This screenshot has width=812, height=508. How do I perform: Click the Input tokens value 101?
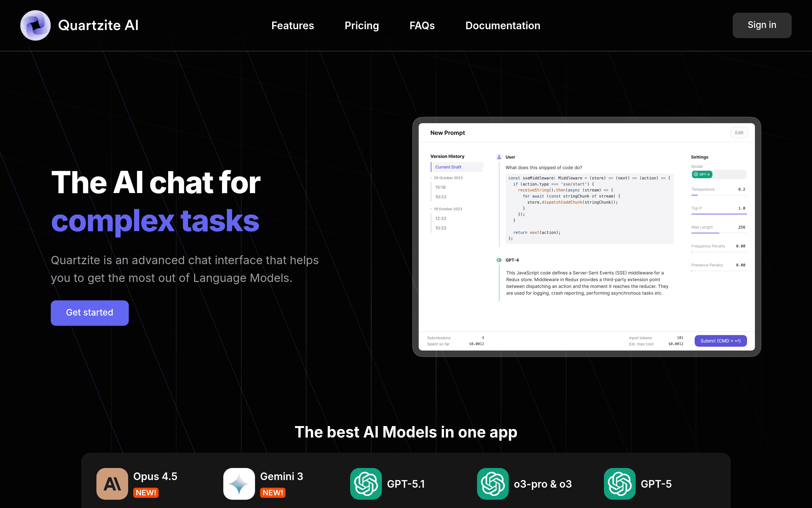pyautogui.click(x=680, y=338)
